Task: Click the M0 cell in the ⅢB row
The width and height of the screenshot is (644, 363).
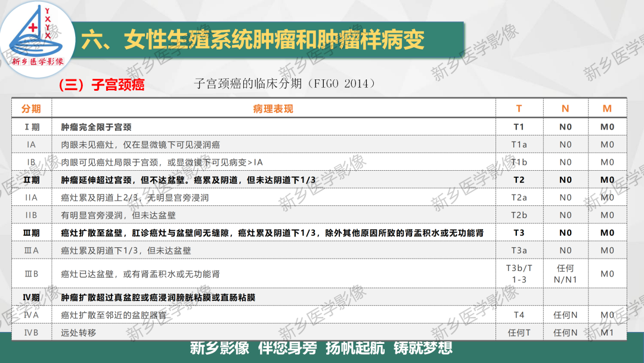Action: click(x=607, y=274)
